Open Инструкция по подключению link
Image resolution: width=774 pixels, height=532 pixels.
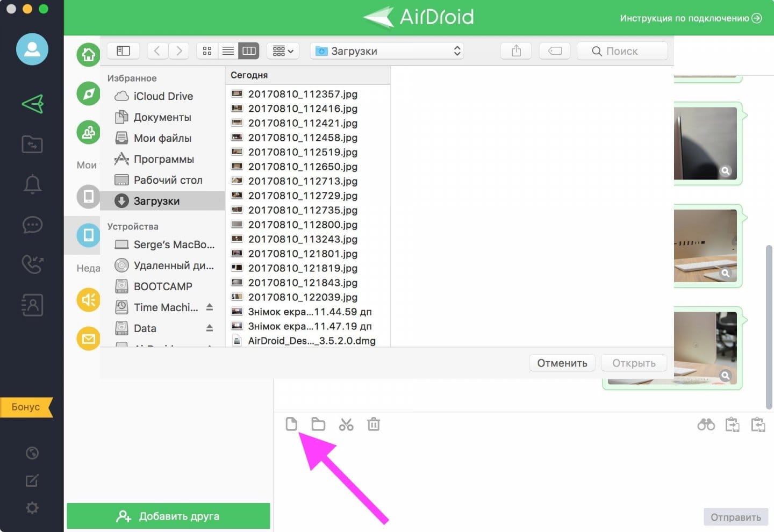[x=690, y=18]
